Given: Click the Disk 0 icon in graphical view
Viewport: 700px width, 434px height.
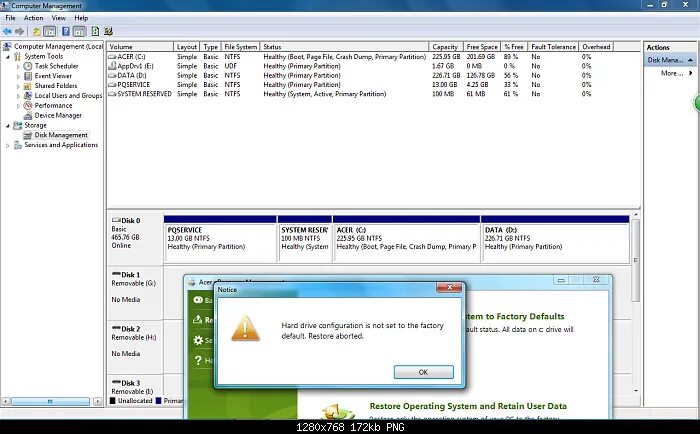Looking at the screenshot, I should pyautogui.click(x=116, y=220).
